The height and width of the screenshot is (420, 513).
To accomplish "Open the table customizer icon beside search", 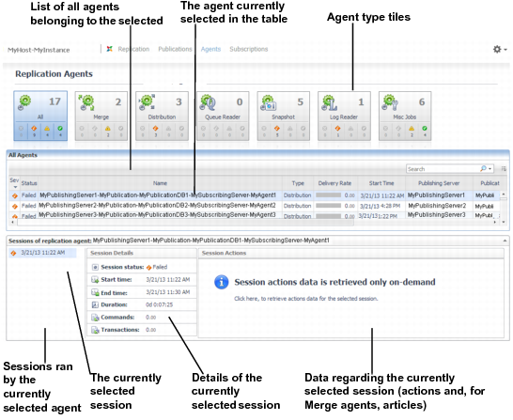I will [504, 169].
